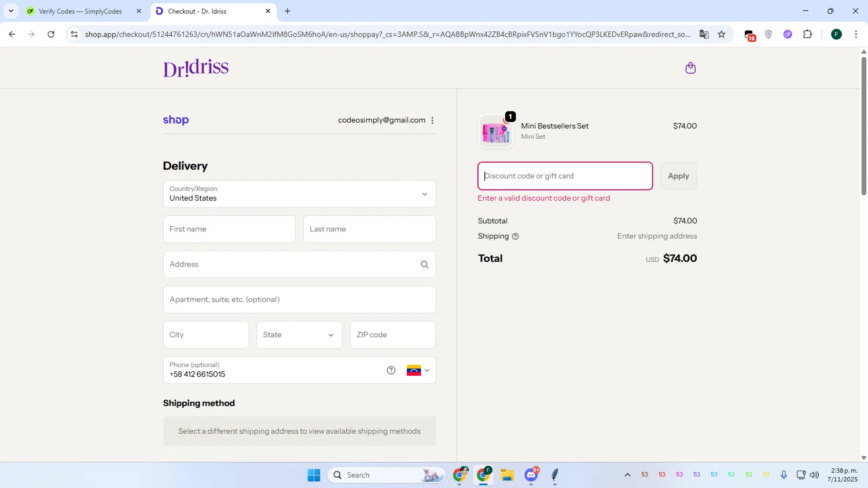Click the Total $74.00 amount

tap(679, 258)
